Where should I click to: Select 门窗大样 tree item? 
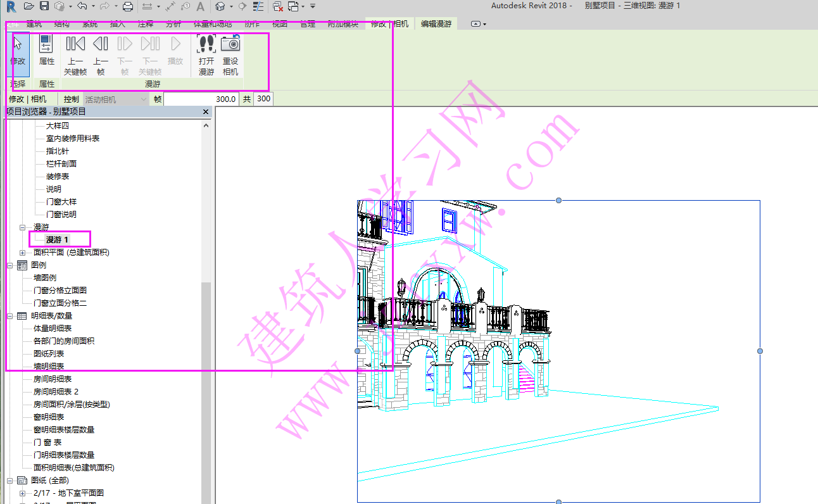pos(61,201)
